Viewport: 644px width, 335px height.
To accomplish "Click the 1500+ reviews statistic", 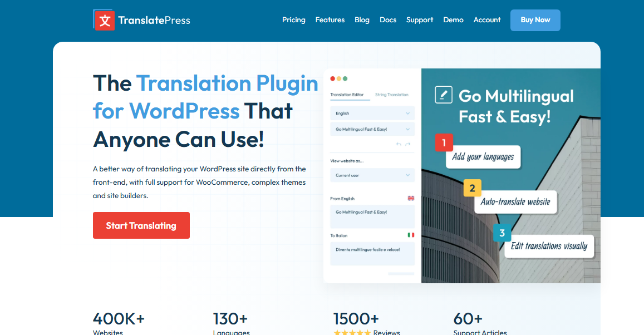I will tap(356, 318).
